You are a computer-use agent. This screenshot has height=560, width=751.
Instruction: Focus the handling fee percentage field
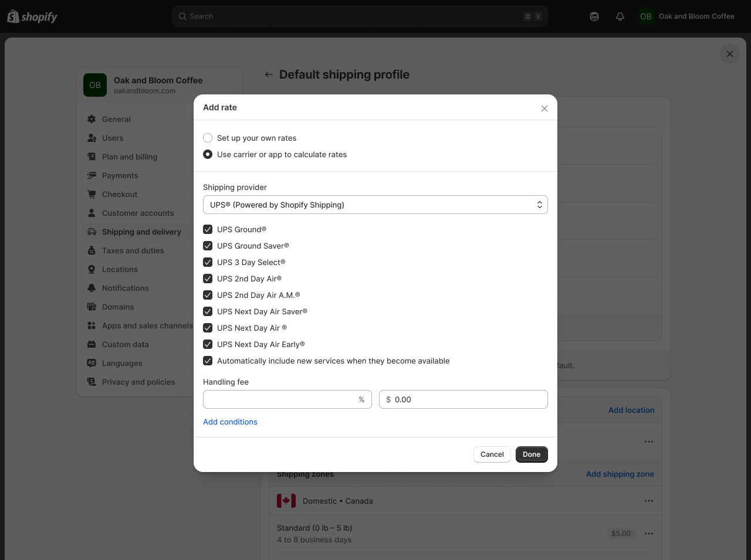point(287,399)
